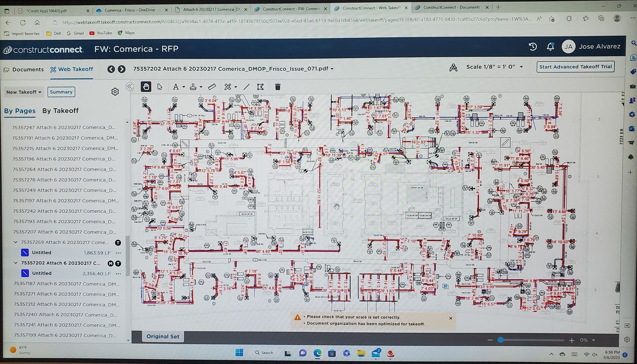Switch to the By Takeoff tab
Viewport: 637px width, 364px height.
click(60, 110)
